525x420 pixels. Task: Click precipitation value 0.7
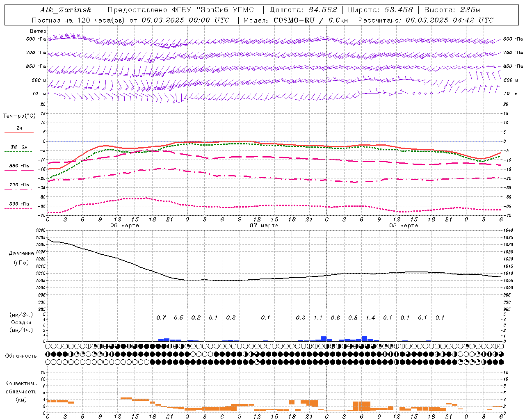pos(161,318)
